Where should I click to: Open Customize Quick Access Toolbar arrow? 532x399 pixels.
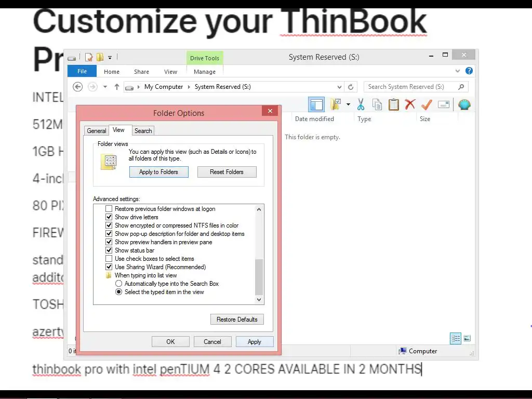pyautogui.click(x=110, y=58)
